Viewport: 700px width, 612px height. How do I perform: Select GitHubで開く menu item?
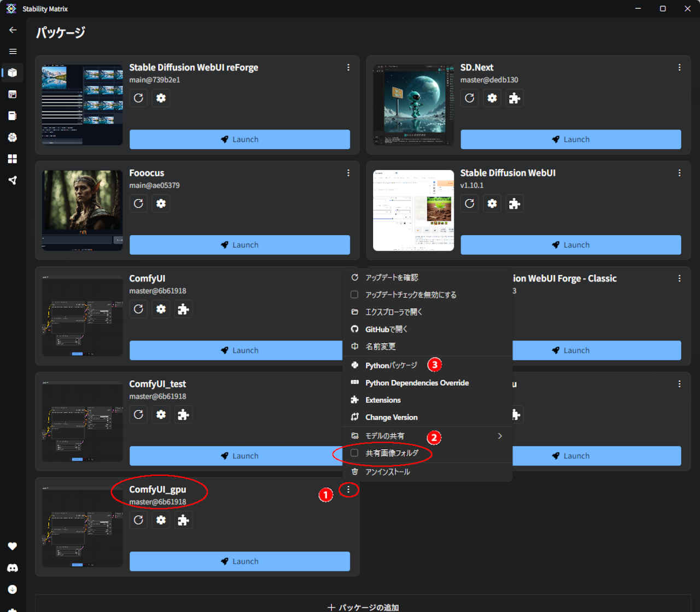427,329
